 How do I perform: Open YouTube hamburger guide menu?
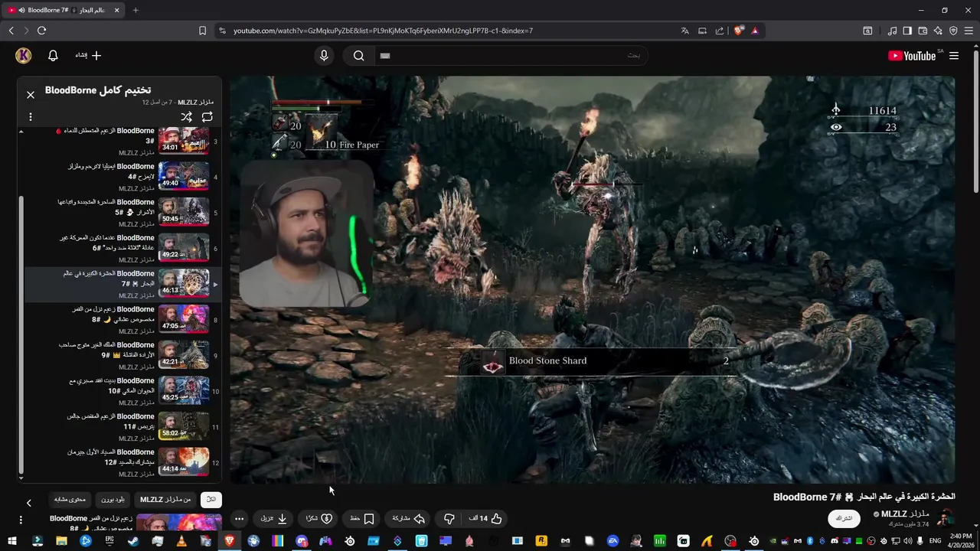pyautogui.click(x=954, y=56)
